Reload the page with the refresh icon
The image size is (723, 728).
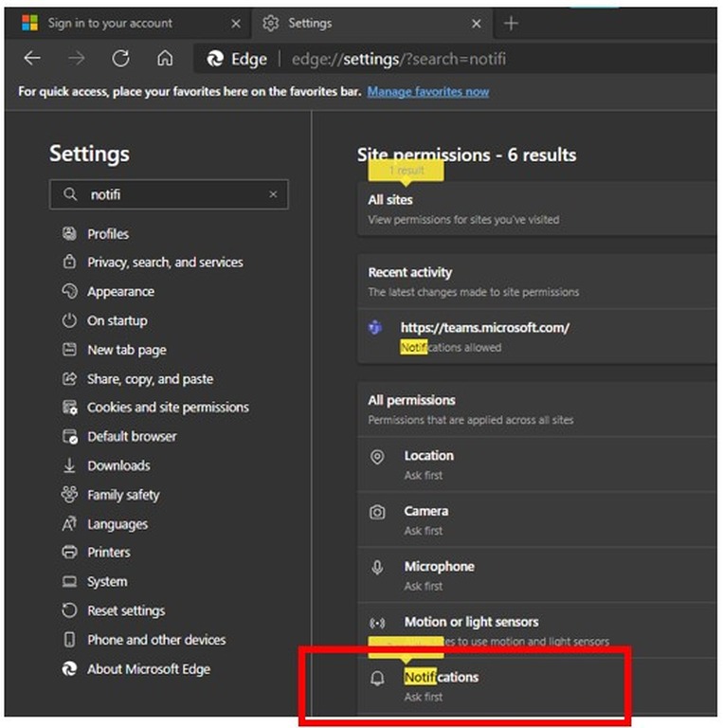tap(120, 59)
